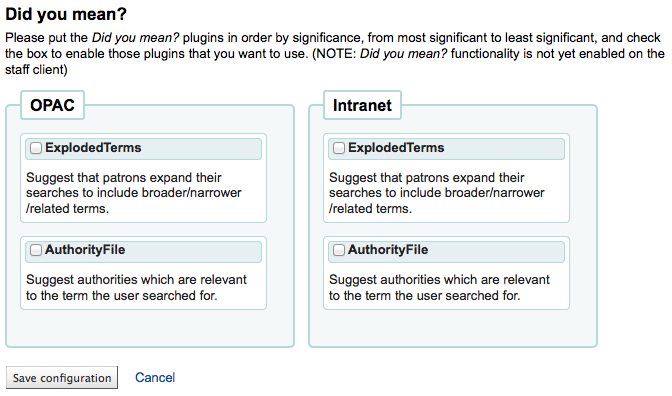Click the Save configuration button
The width and height of the screenshot is (672, 396).
point(62,378)
